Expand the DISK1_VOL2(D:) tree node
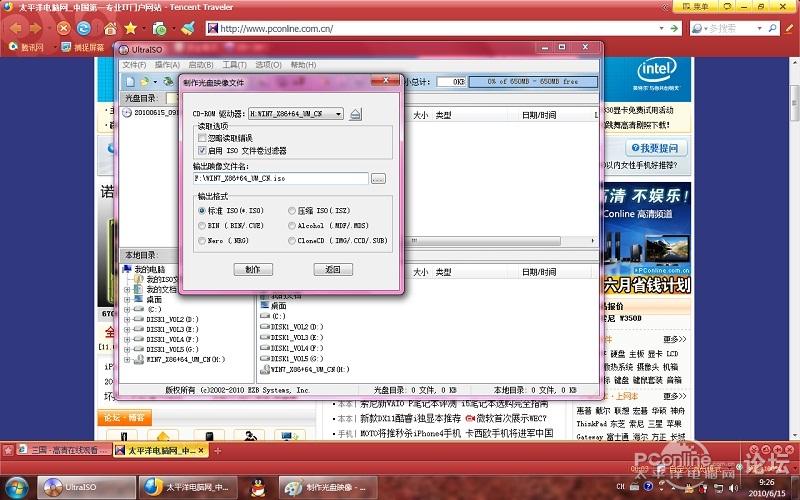This screenshot has width=800, height=500. 127,319
